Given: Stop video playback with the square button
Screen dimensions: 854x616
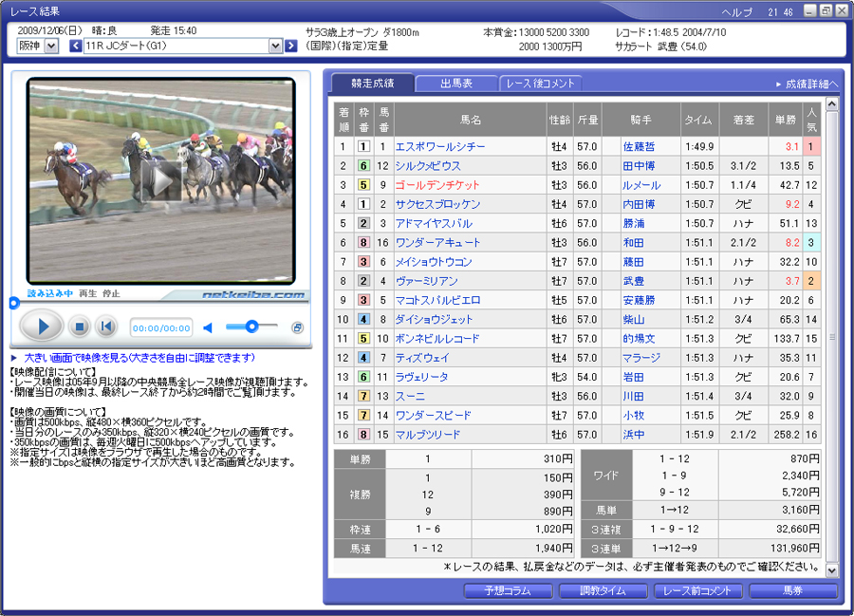Looking at the screenshot, I should point(79,327).
